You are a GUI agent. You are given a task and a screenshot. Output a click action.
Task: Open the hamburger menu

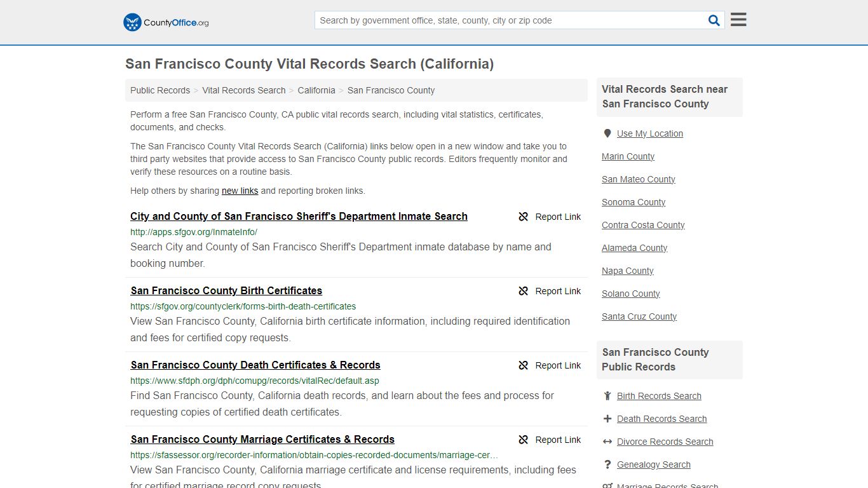click(x=738, y=20)
